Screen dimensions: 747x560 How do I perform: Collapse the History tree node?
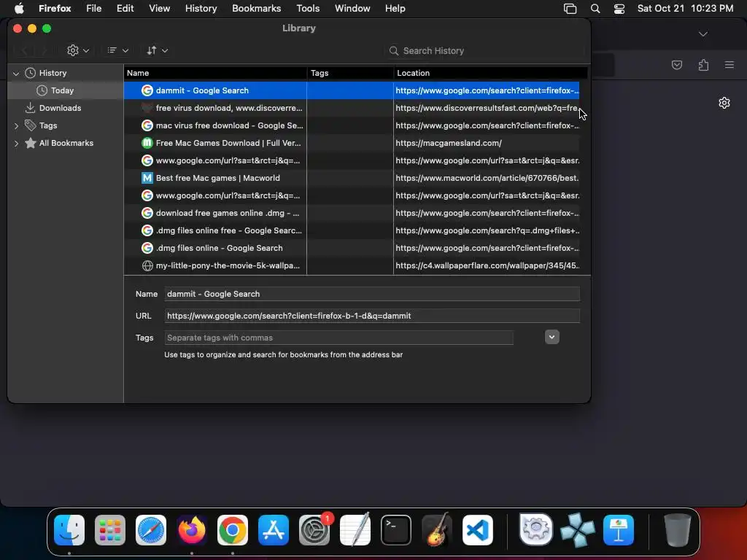click(16, 74)
